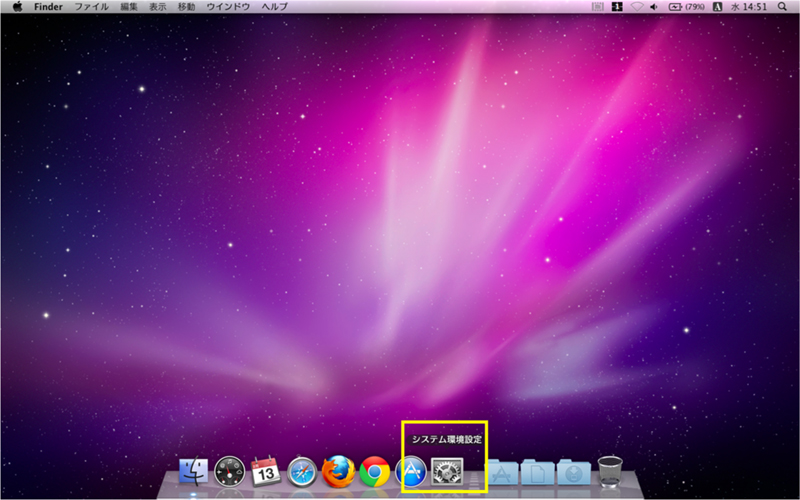Open the Wi-Fi status menu
Screen dimensions: 800x500
pyautogui.click(x=636, y=7)
